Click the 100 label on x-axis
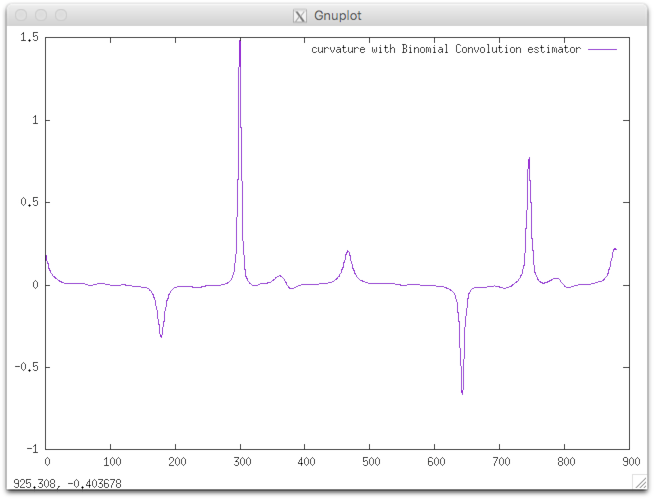 point(111,462)
